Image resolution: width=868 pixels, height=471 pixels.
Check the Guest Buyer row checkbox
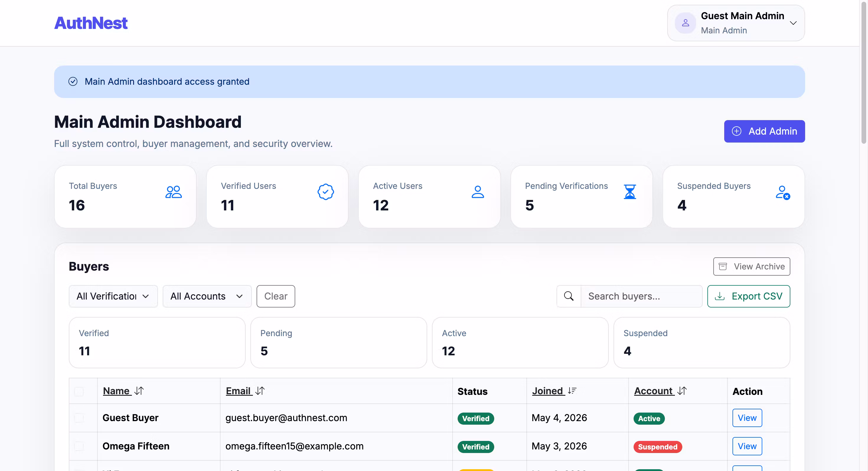(79, 418)
